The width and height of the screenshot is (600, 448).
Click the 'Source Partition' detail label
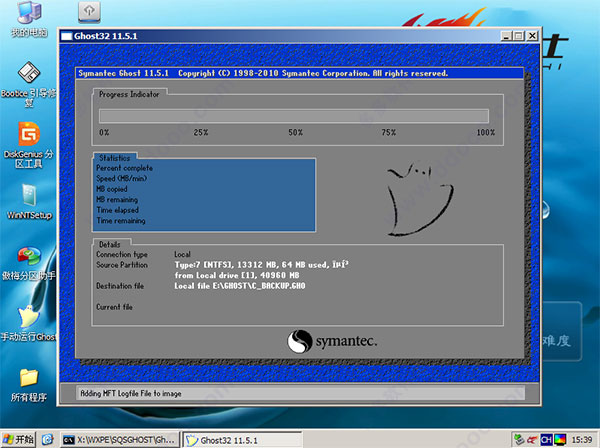[122, 265]
